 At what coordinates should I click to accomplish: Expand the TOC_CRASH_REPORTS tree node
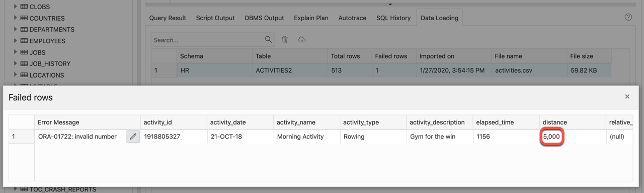(x=16, y=189)
